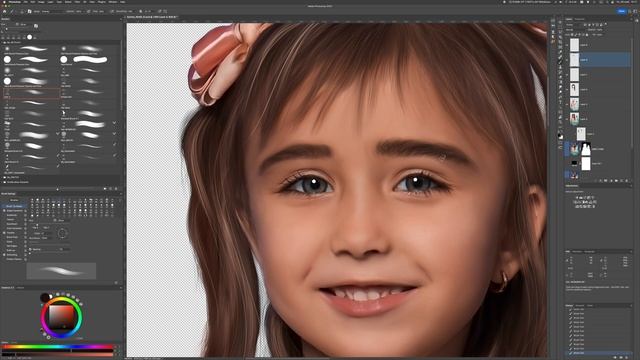The image size is (640, 360).
Task: Open the Image menu
Action: click(40, 2)
